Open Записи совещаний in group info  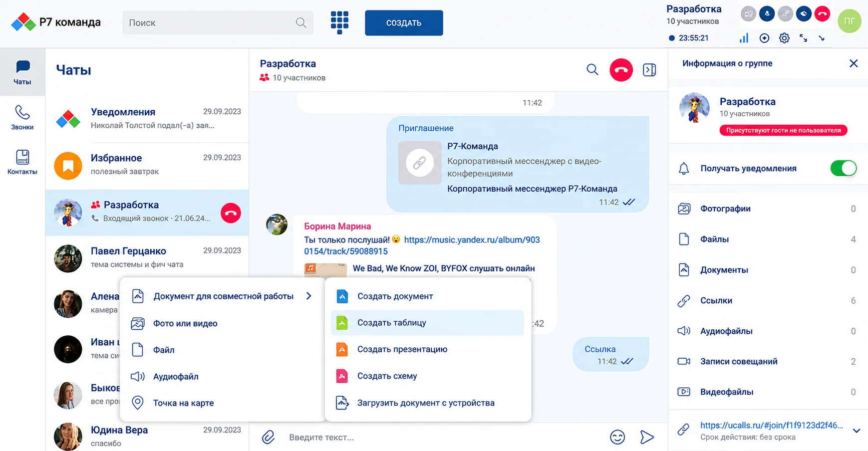tap(768, 362)
